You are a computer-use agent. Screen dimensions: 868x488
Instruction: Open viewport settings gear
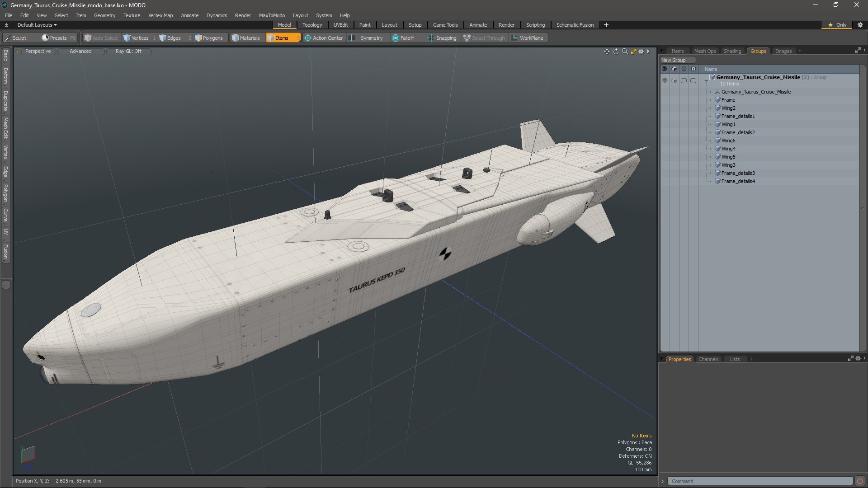coord(641,52)
